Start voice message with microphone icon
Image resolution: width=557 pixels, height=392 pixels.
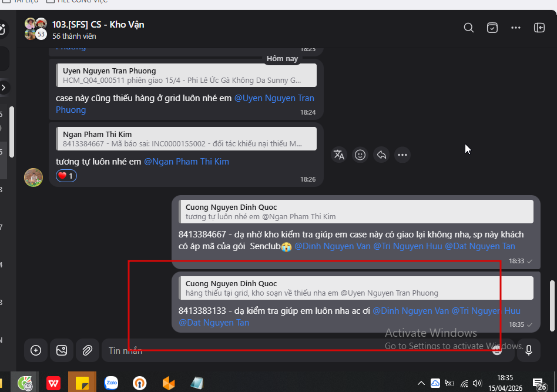click(529, 350)
